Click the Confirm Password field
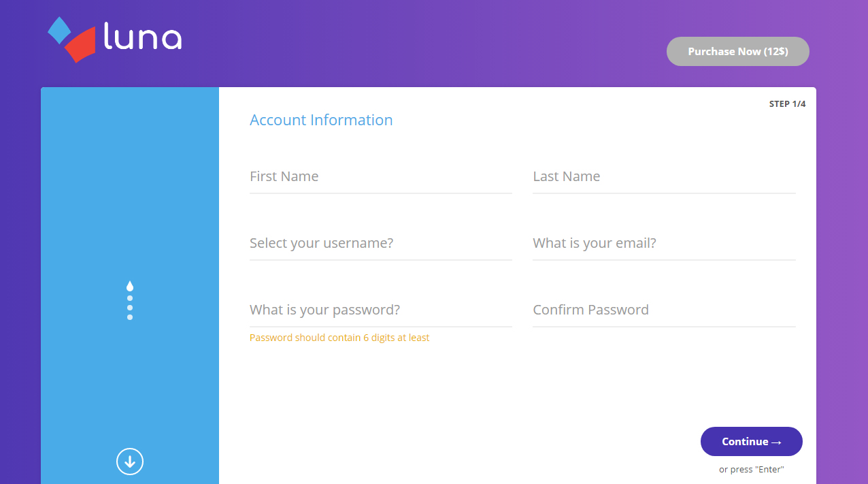Screen dimensions: 868x484 (663, 310)
